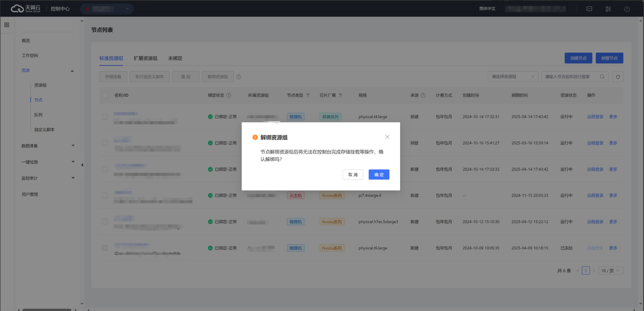Viewport: 644px width, 311px height.
Task: Open 概览 in the sidebar
Action: [x=26, y=41]
